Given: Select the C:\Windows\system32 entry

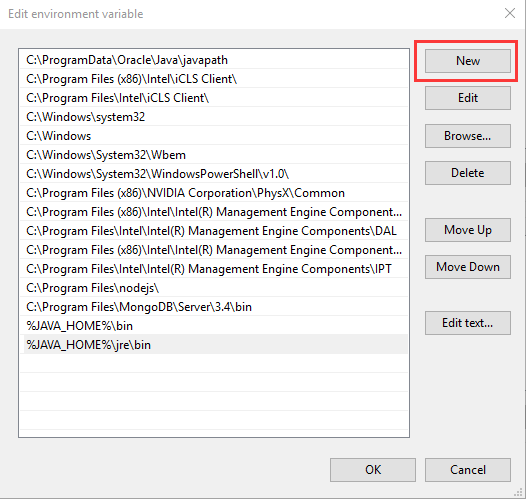Looking at the screenshot, I should click(x=214, y=117).
